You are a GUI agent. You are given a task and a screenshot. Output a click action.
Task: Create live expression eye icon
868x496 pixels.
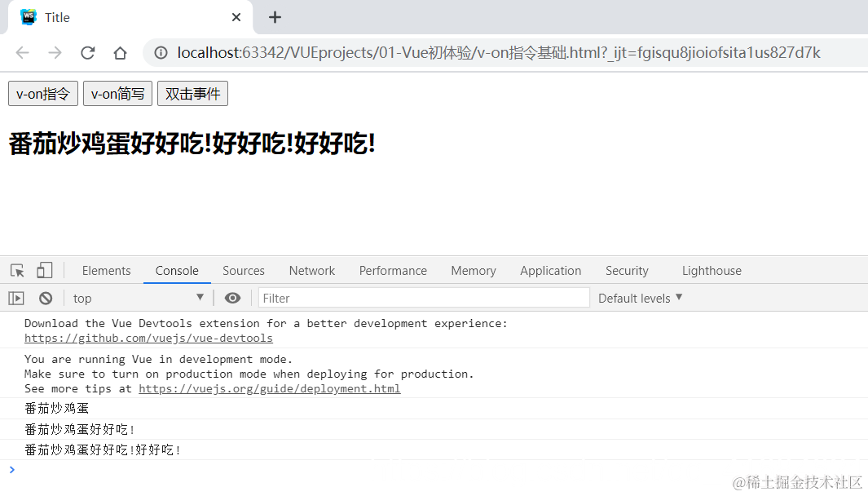click(232, 298)
